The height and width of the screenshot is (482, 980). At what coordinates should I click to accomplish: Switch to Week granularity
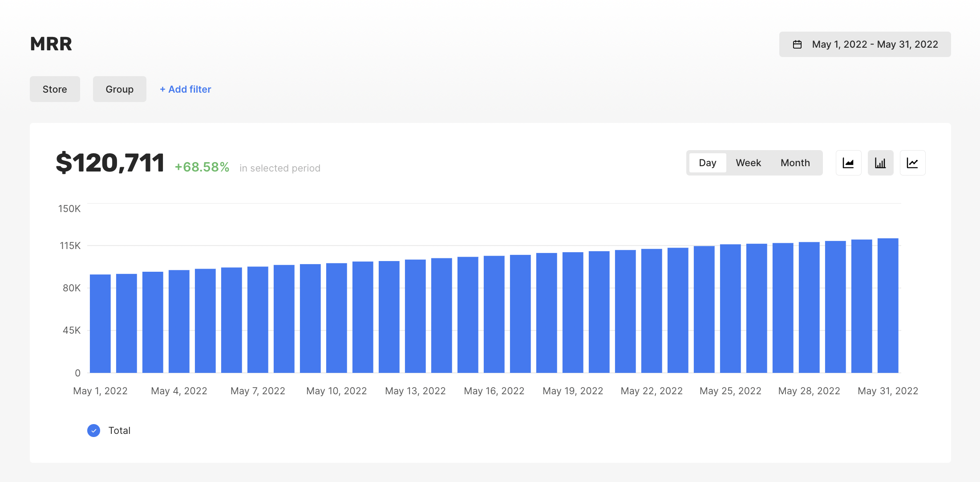click(748, 163)
